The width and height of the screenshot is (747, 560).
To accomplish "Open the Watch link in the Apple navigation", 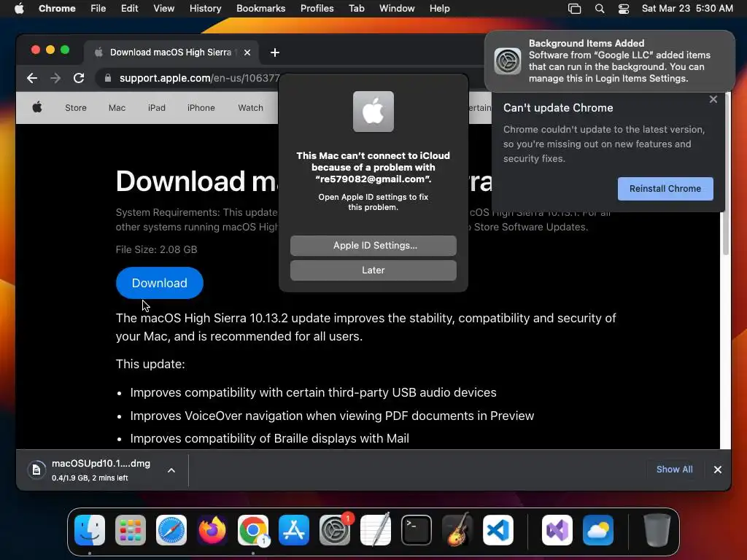I will (251, 108).
